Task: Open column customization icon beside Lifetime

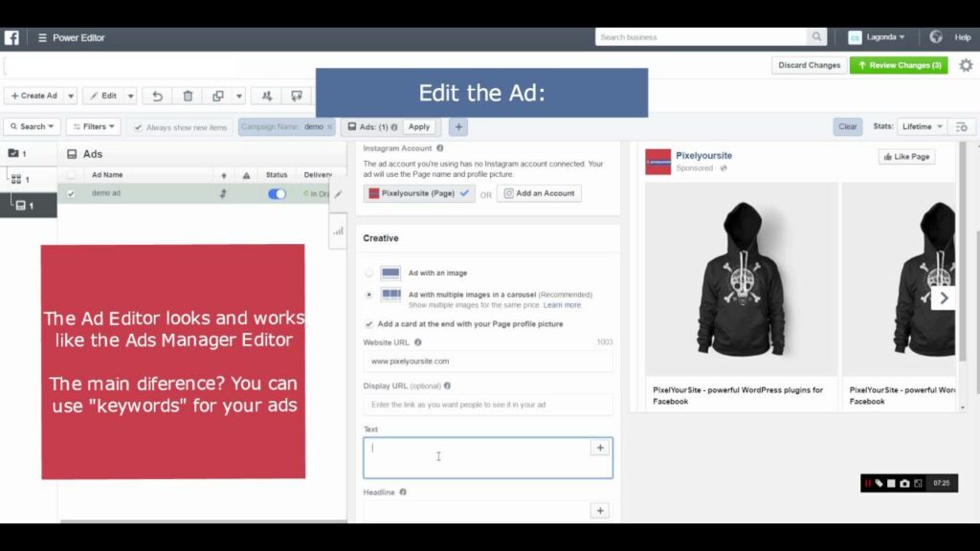Action: [961, 127]
